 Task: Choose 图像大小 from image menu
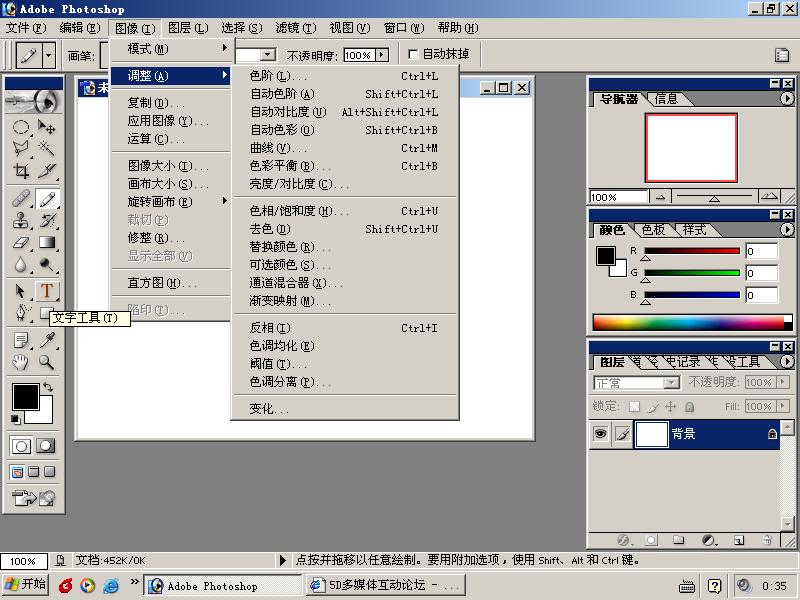pyautogui.click(x=171, y=166)
